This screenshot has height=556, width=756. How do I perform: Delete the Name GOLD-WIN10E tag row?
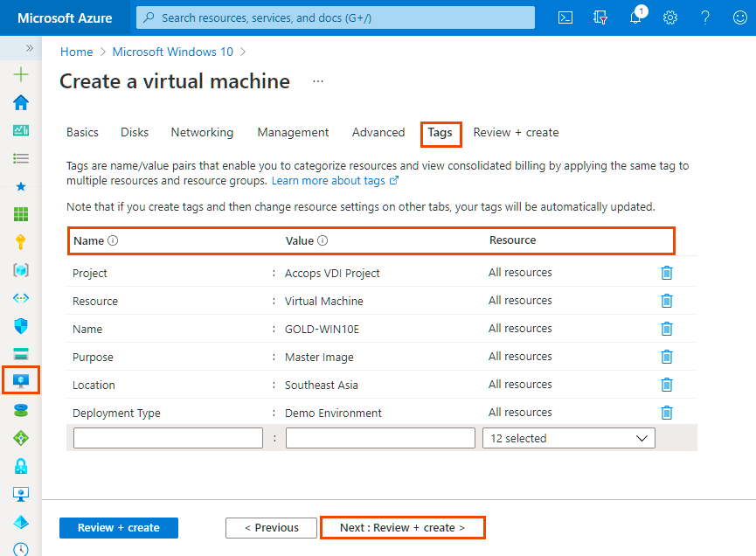(667, 329)
